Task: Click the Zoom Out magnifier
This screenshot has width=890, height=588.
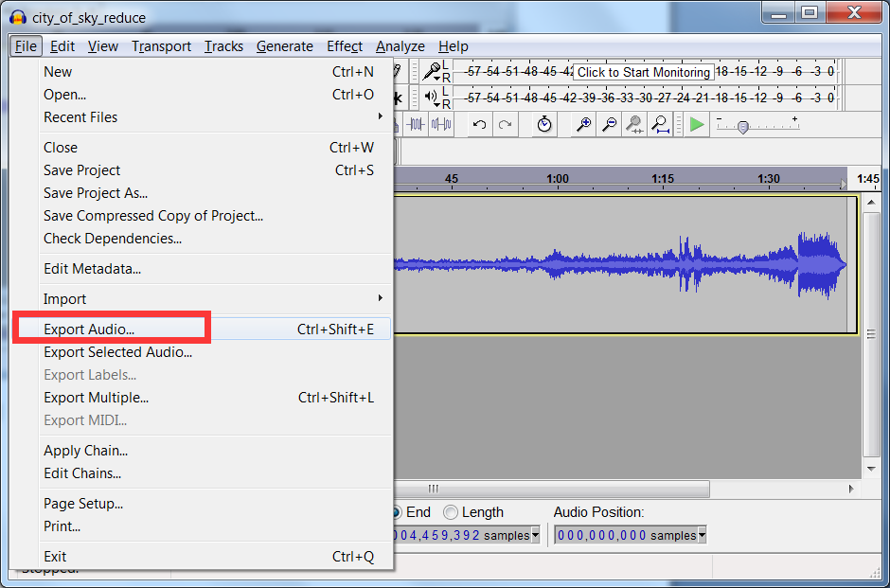Action: coord(610,125)
